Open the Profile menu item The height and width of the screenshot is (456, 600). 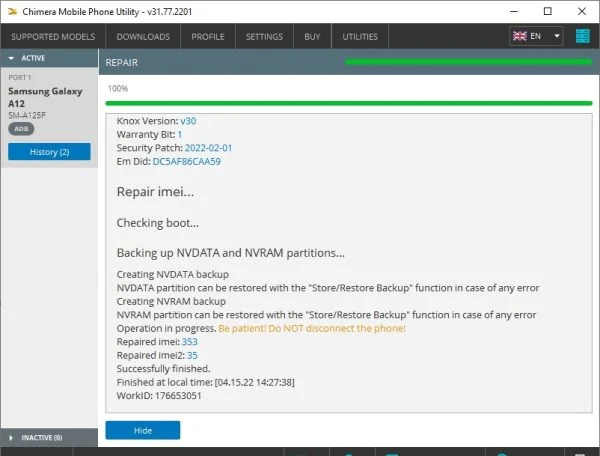click(208, 37)
